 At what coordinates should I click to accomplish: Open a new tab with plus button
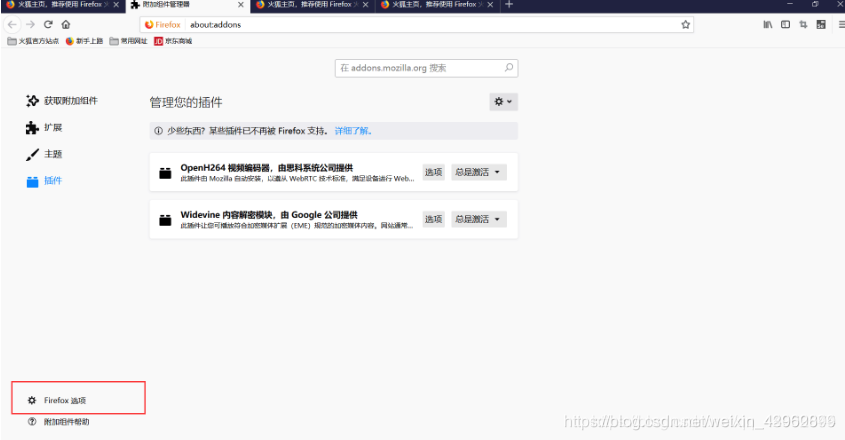coord(509,4)
